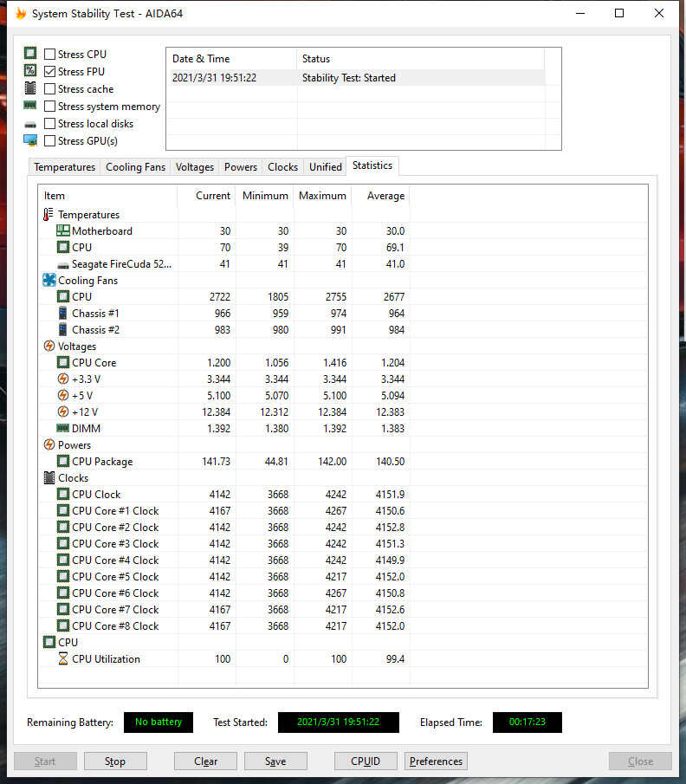Uncheck the Stress FPU option
Screen dimensions: 686x784
[x=49, y=71]
